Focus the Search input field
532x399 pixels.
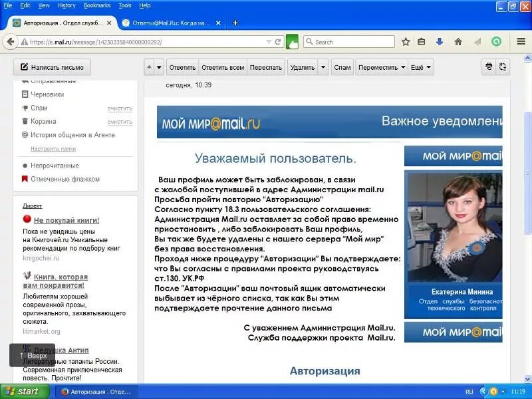(349, 42)
